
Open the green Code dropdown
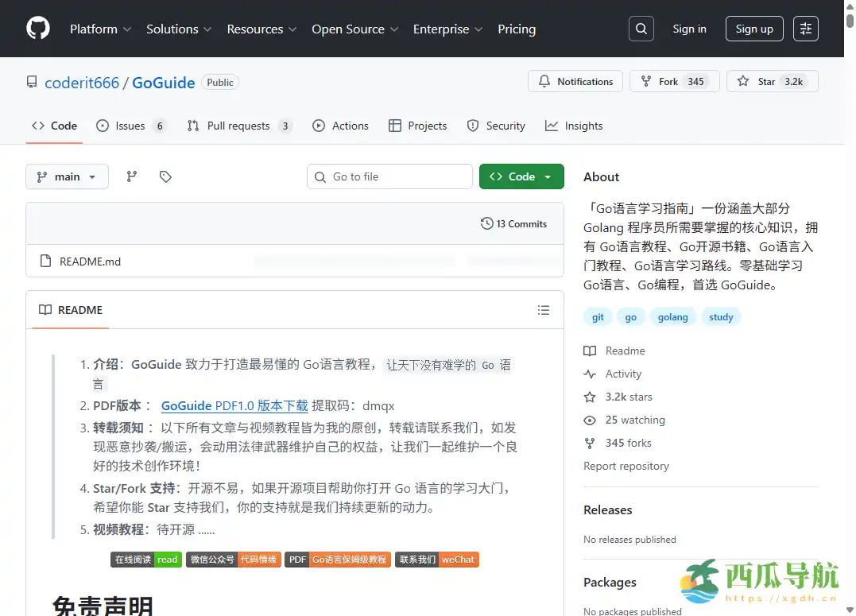point(521,176)
